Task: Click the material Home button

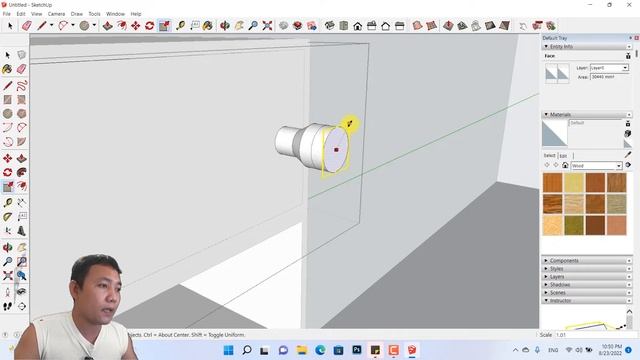Action: tap(565, 165)
